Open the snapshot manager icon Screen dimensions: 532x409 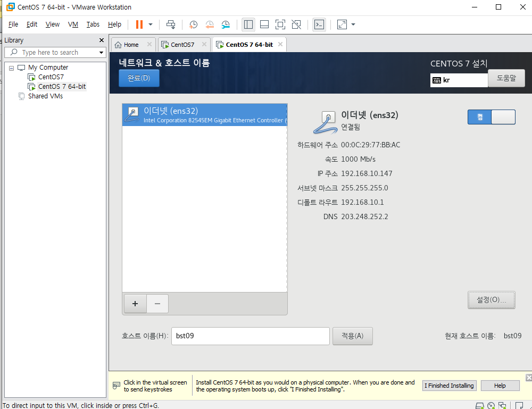226,24
